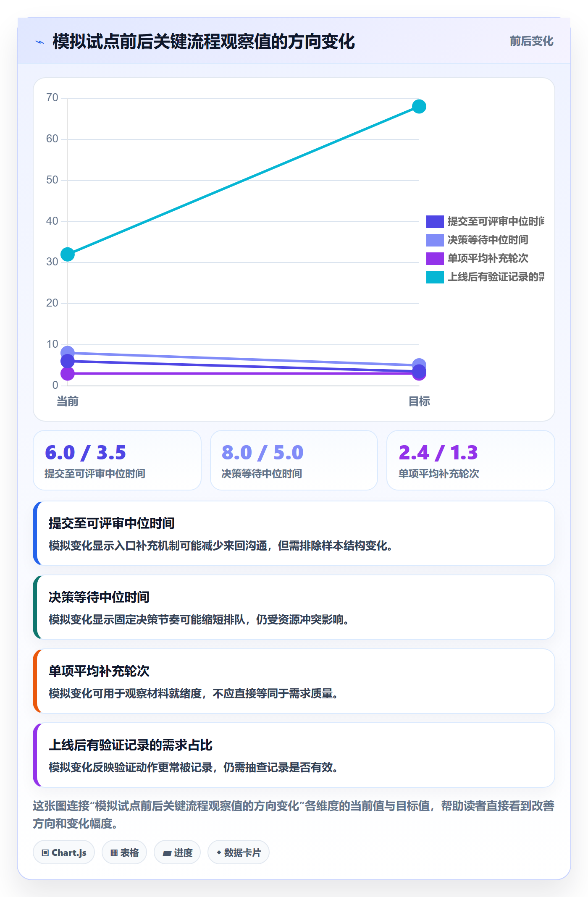This screenshot has width=588, height=897.
Task: Click the 表格 tag
Action: [124, 852]
